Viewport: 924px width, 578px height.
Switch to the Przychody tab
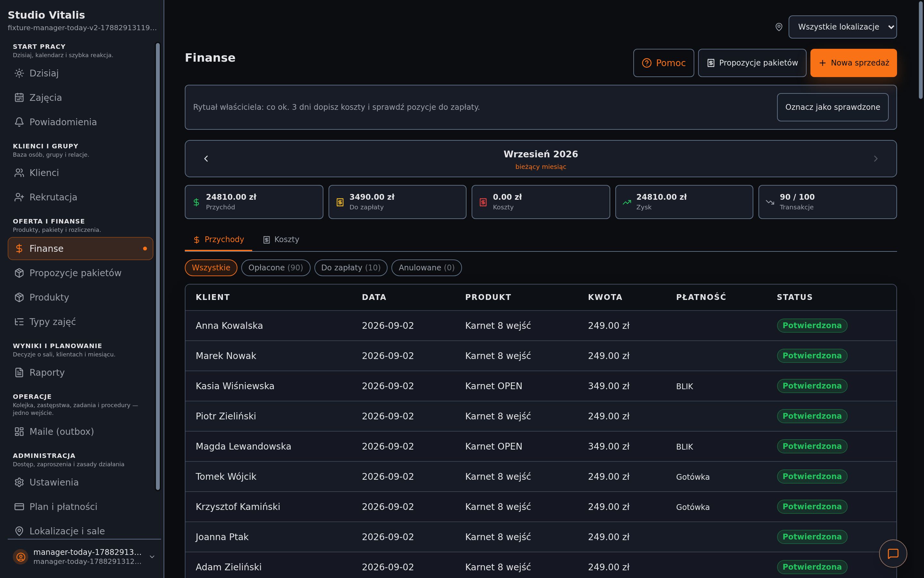pos(218,240)
